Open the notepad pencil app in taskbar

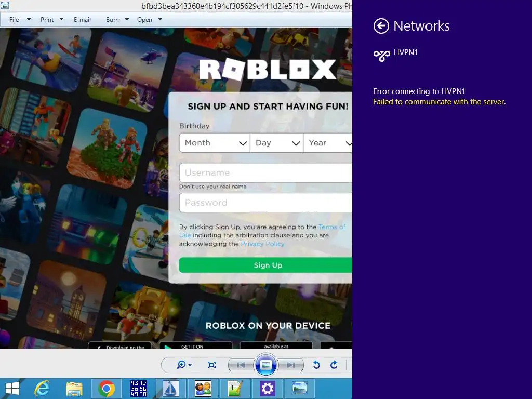coord(235,389)
